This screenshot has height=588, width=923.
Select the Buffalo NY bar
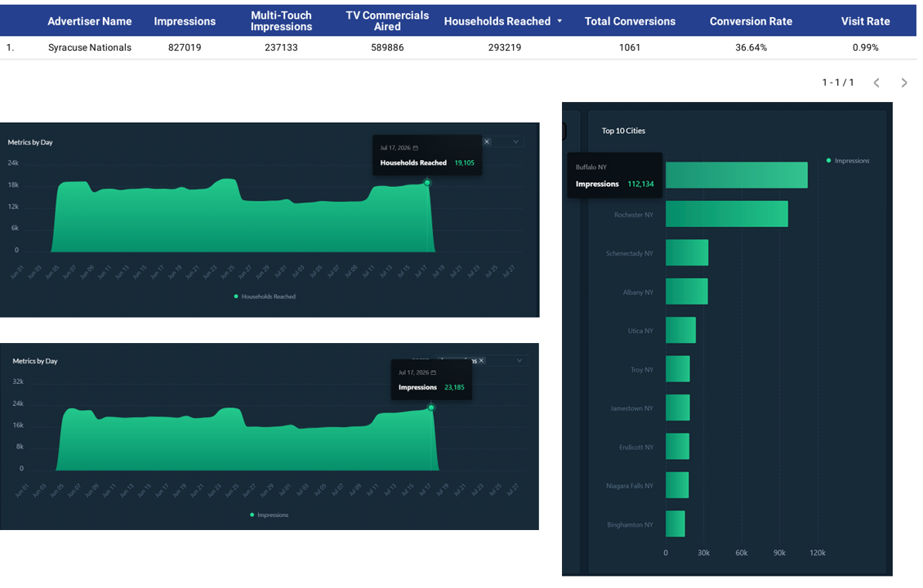click(x=737, y=176)
